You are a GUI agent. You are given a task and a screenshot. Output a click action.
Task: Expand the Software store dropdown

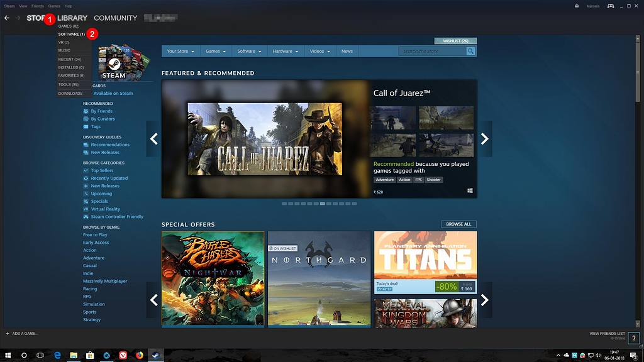coord(249,52)
